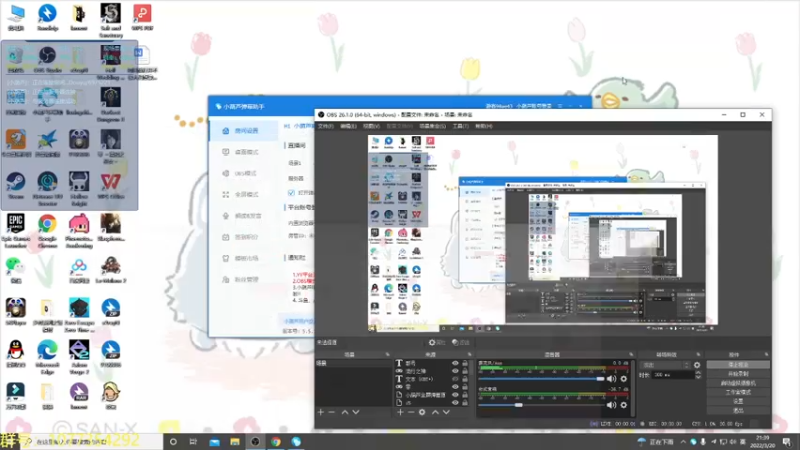Screen dimensions: 800x450
Task: Click the OBS icon in the taskbar
Action: coord(255,442)
